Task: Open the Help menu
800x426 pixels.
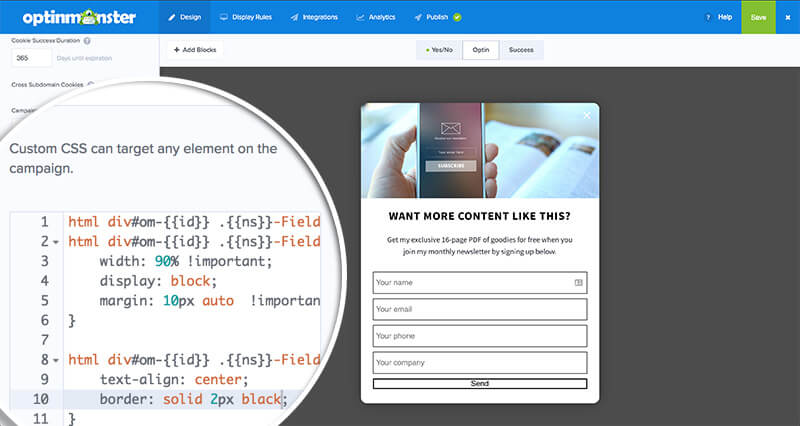Action: click(x=718, y=17)
